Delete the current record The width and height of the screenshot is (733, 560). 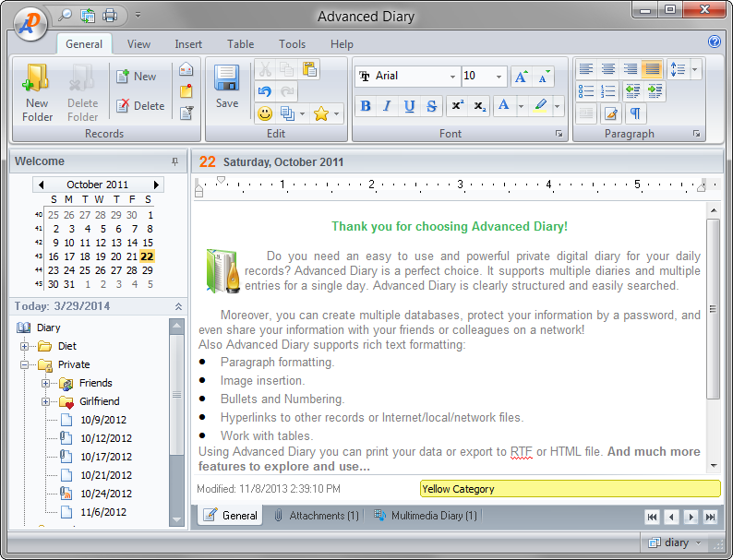pyautogui.click(x=140, y=106)
